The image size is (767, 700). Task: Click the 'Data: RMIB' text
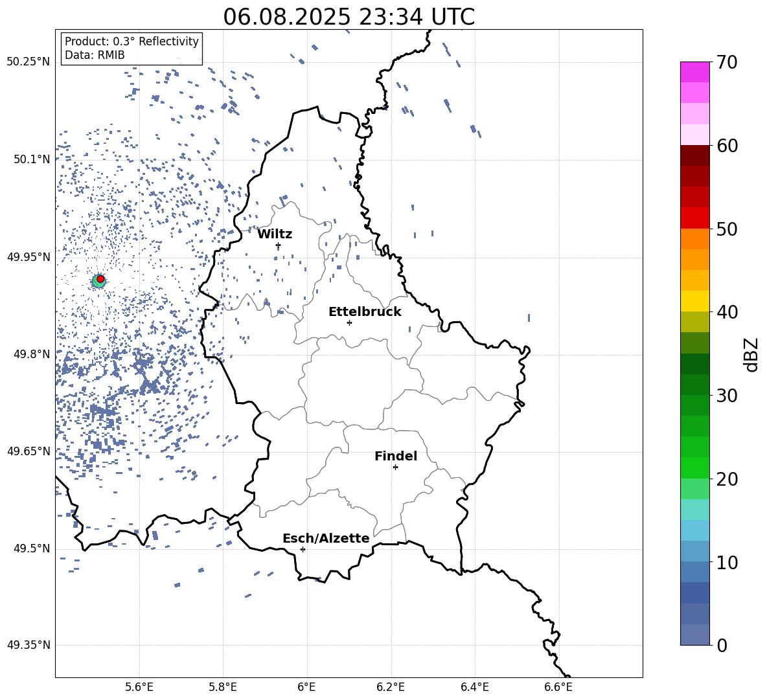(x=95, y=55)
